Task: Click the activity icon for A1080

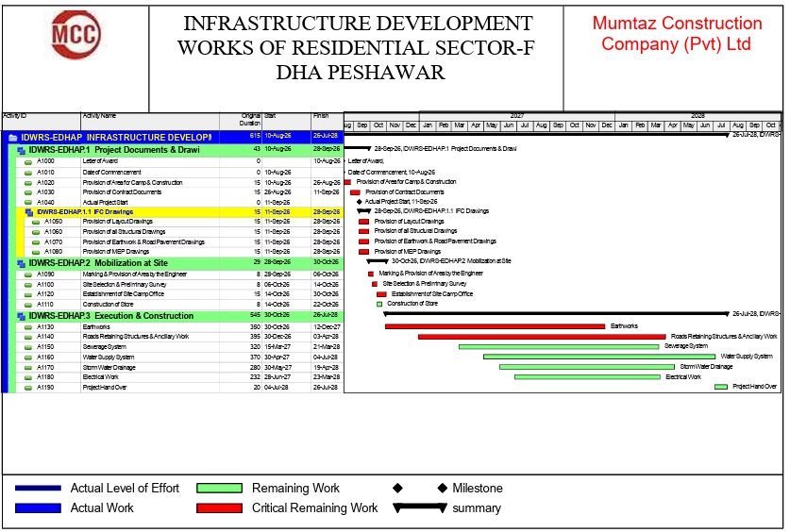Action: 36,252
